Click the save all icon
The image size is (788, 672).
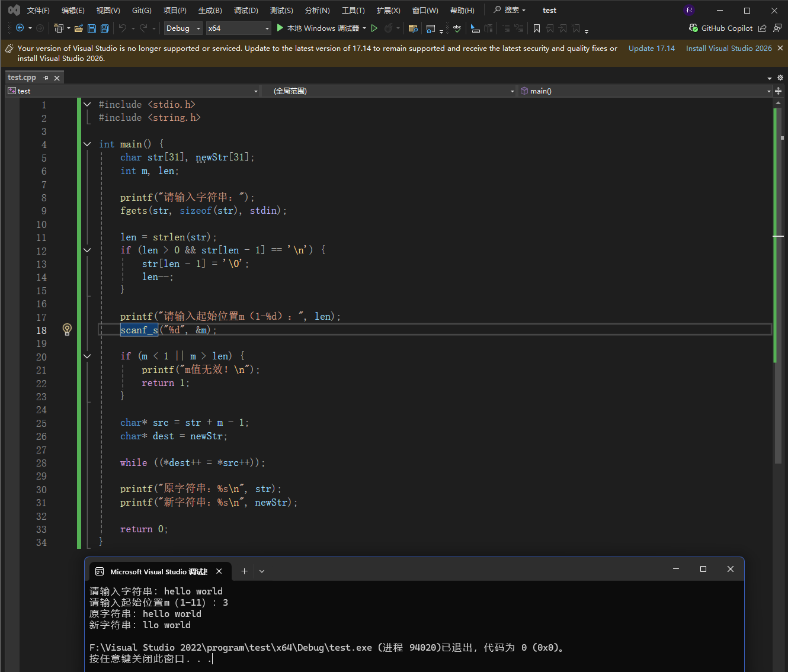tap(105, 28)
